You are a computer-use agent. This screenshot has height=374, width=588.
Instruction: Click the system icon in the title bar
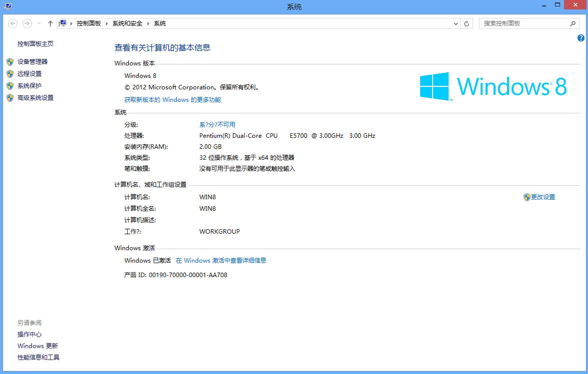7,6
